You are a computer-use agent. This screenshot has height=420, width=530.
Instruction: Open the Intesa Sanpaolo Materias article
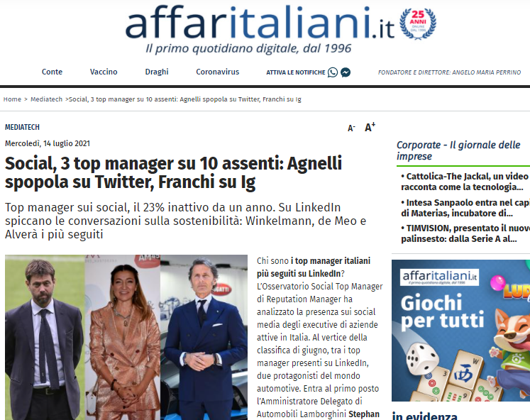click(465, 208)
